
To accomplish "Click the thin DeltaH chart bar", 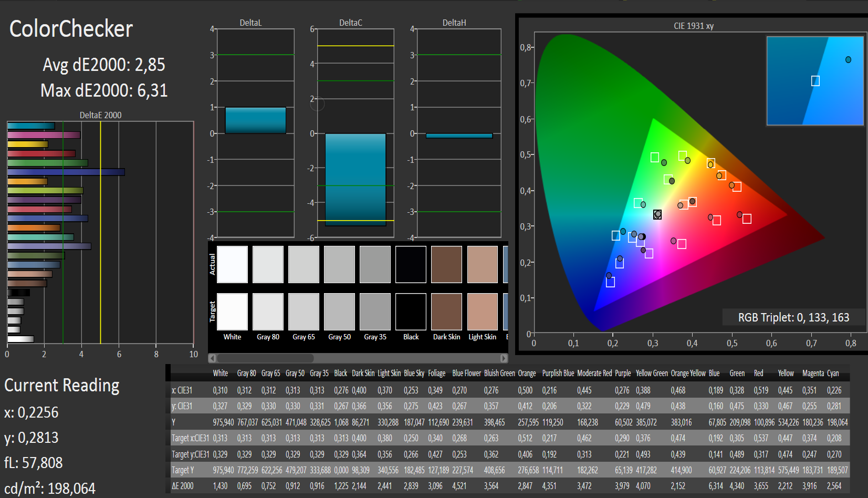I will click(x=459, y=136).
